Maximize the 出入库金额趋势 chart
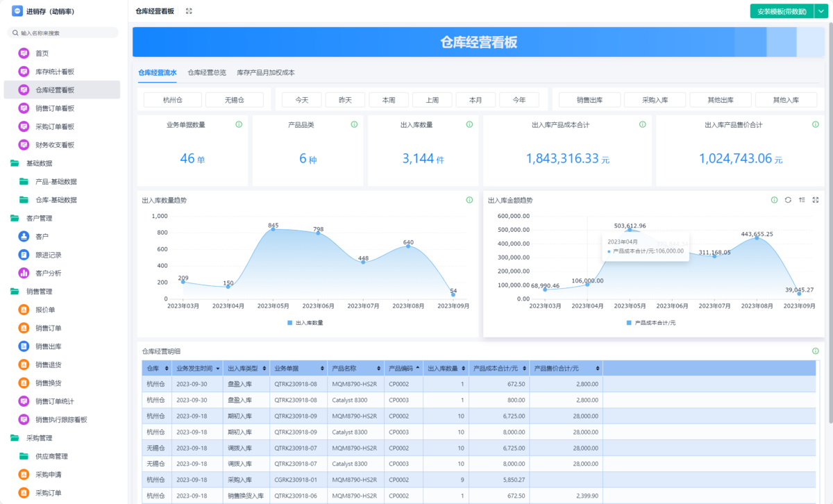 tap(815, 200)
